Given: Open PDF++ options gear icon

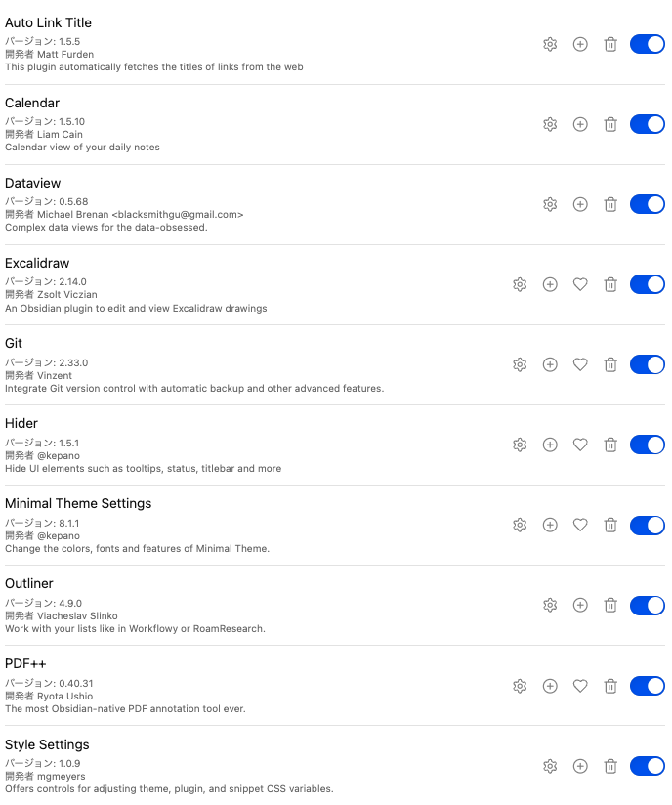Looking at the screenshot, I should click(520, 686).
